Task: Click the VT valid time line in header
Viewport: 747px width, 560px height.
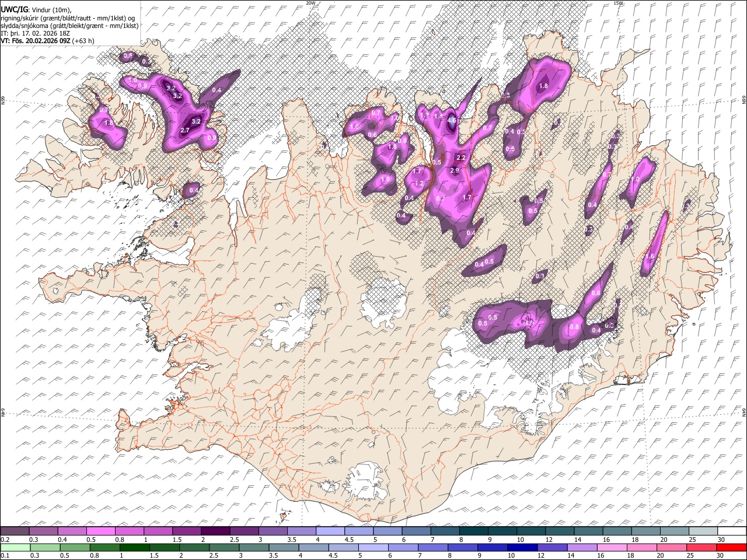Action: pos(47,41)
